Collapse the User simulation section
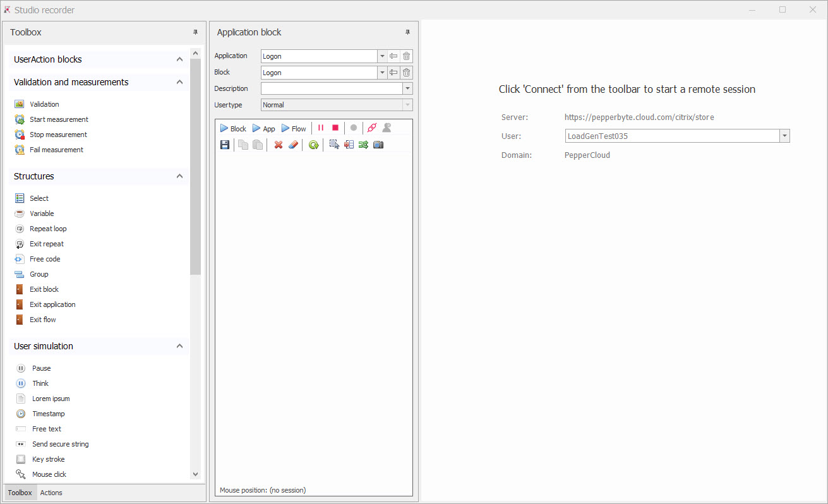 180,346
